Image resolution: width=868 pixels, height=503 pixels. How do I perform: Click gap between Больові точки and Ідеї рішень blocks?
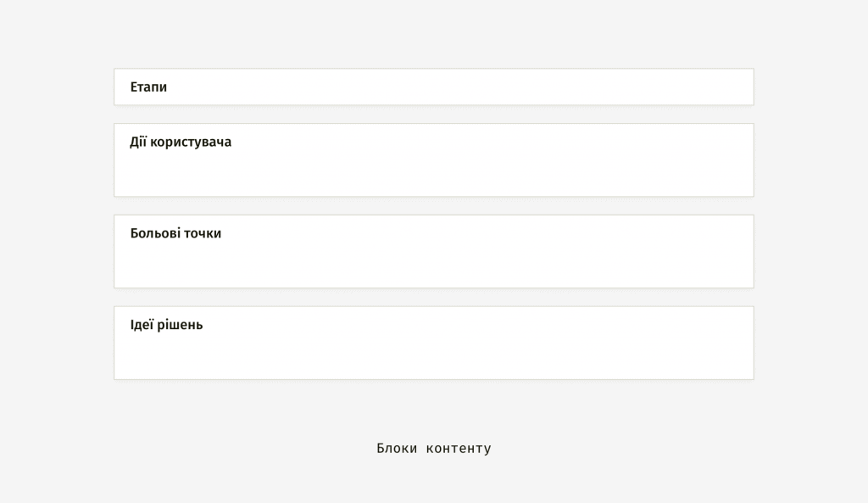tap(434, 297)
